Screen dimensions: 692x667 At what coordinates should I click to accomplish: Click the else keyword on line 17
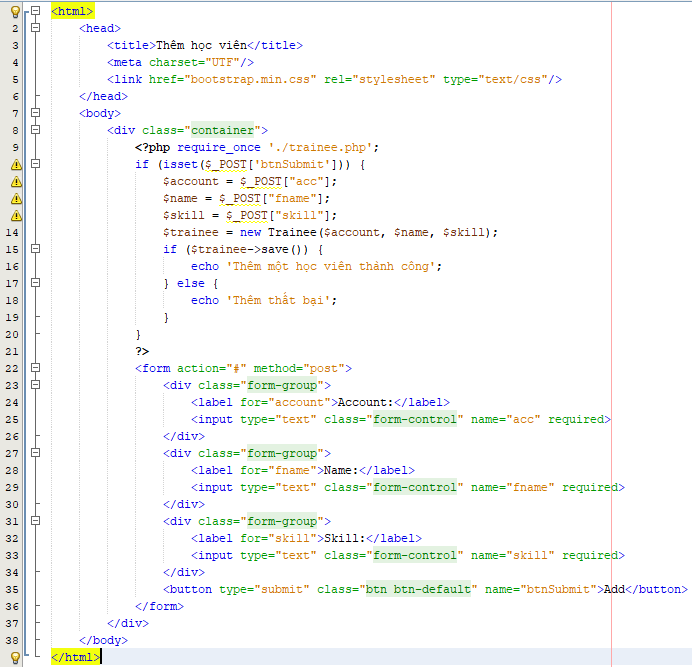(191, 283)
